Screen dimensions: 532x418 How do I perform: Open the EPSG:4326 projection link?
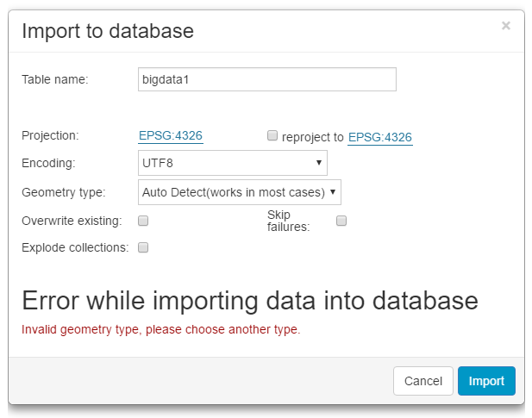point(171,135)
